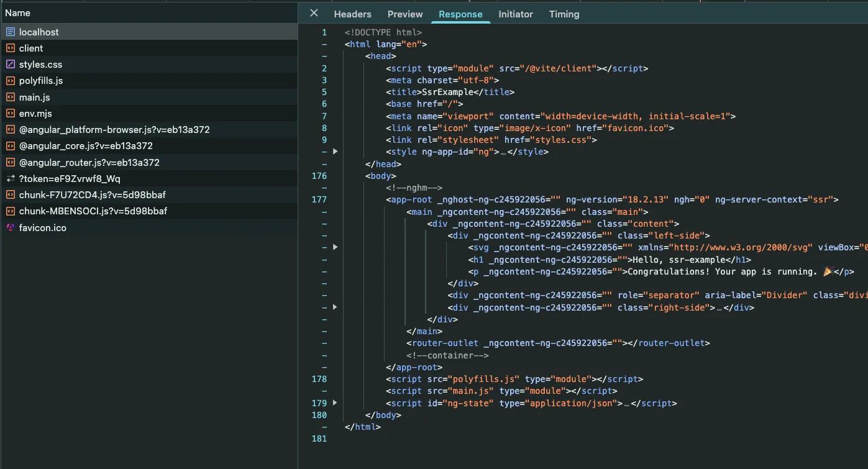Expand the ng-state script element
The width and height of the screenshot is (868, 469).
click(336, 403)
